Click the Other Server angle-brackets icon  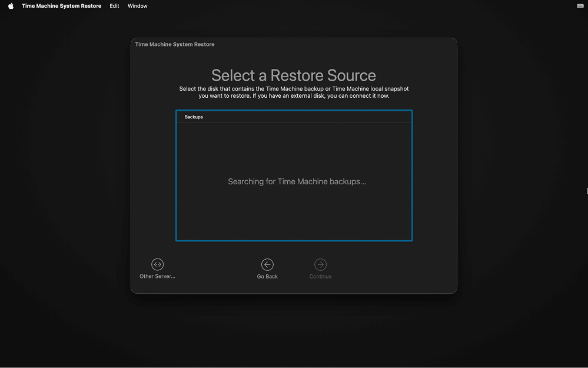point(157,264)
